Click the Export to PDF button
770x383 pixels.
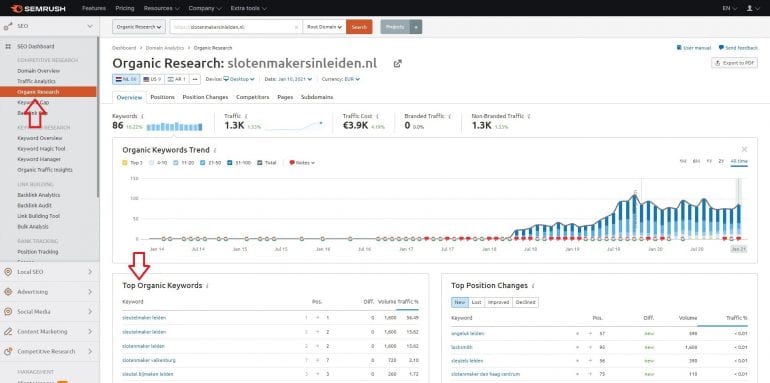pos(734,63)
